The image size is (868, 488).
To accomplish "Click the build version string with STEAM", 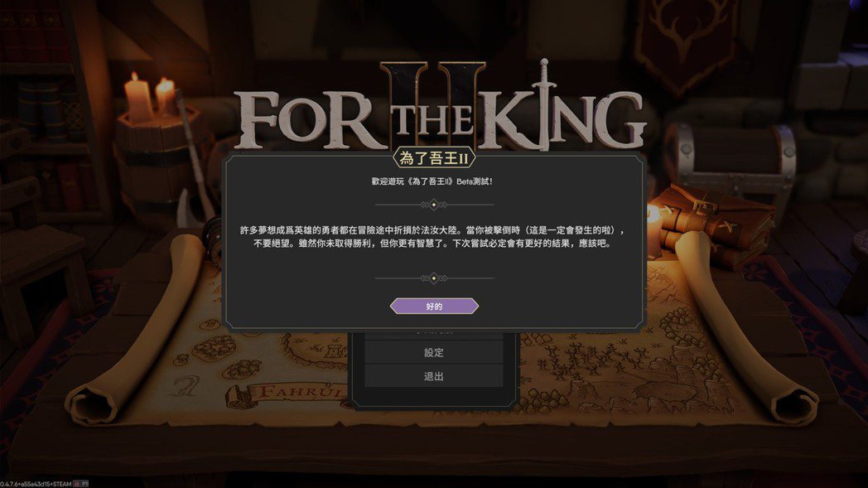I will coord(36,484).
